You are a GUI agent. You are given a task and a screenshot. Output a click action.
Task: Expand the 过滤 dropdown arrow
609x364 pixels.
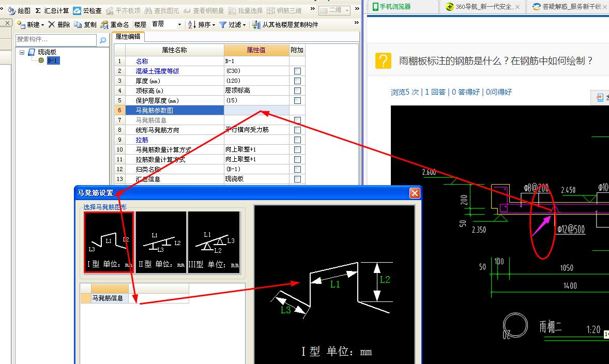(x=245, y=25)
